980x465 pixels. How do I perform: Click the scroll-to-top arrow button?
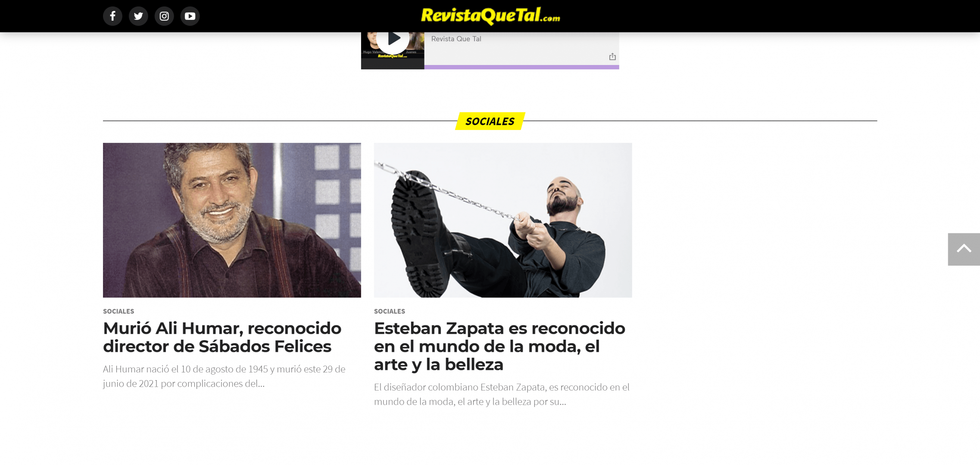pyautogui.click(x=964, y=249)
